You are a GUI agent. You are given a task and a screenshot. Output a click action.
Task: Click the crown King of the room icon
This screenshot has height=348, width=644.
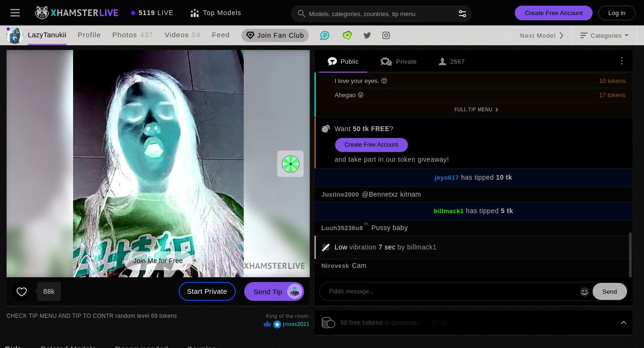click(267, 324)
